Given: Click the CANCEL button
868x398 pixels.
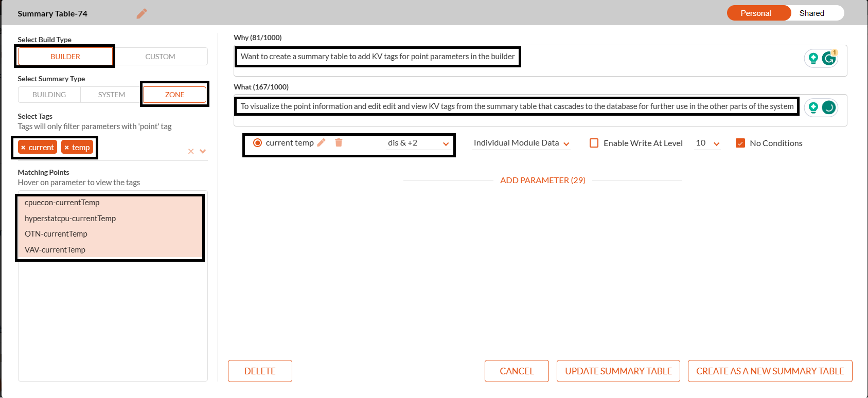Looking at the screenshot, I should 517,371.
